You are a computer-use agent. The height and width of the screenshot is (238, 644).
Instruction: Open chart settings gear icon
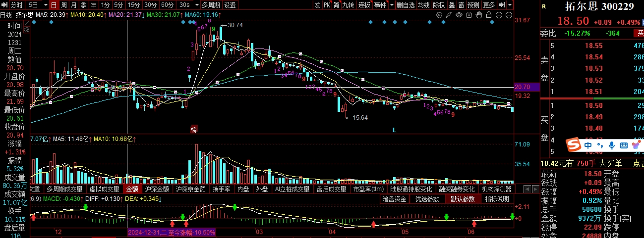439,15
